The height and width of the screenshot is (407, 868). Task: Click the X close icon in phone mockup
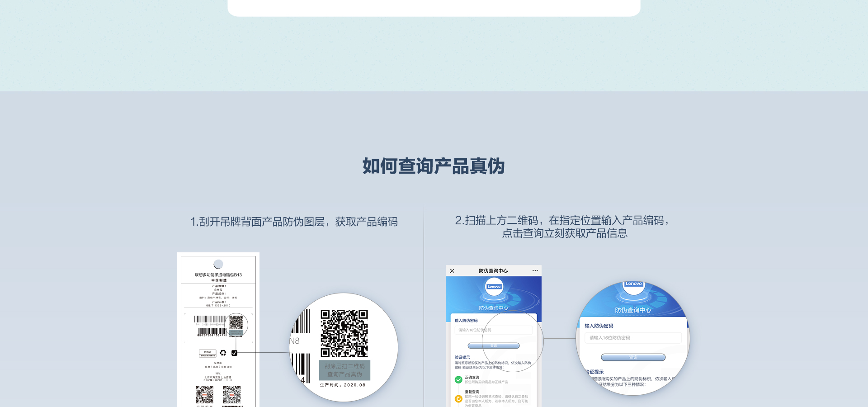click(452, 271)
